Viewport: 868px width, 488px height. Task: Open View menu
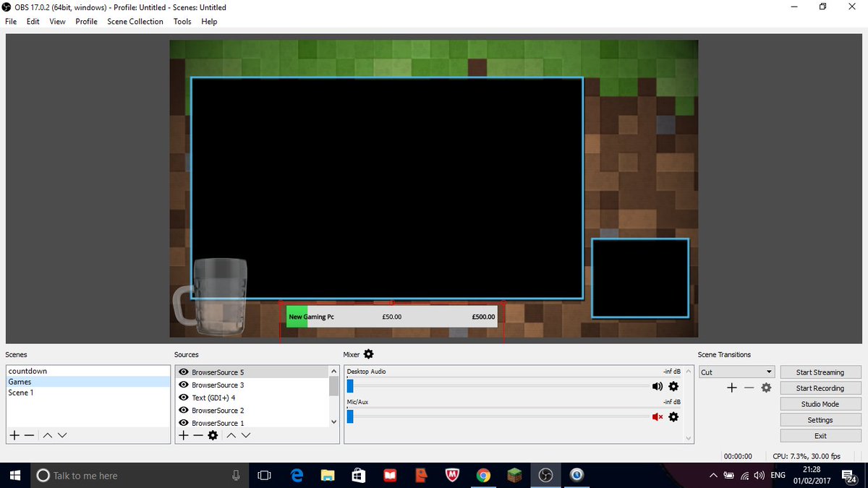(x=57, y=22)
